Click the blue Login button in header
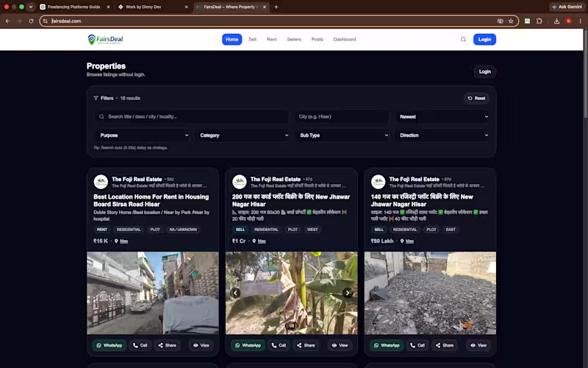Viewport: 588px width, 368px height. pyautogui.click(x=484, y=40)
